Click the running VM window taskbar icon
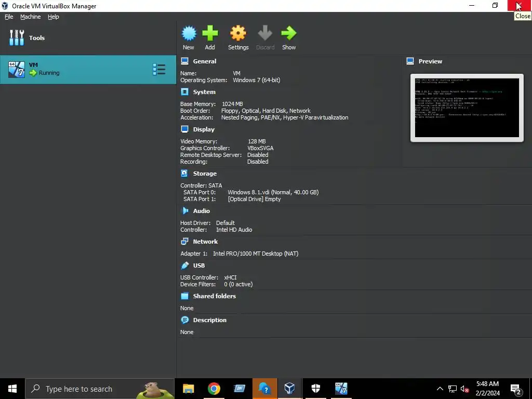532x399 pixels. point(341,389)
